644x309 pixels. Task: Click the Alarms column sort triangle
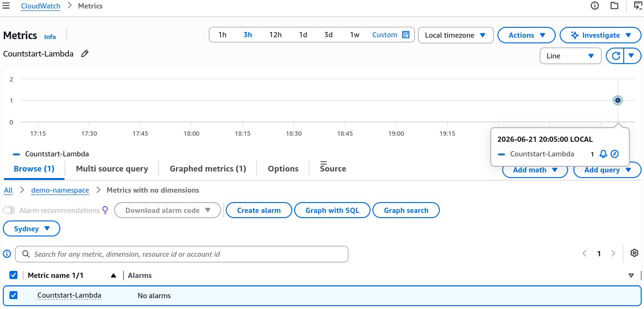tap(631, 276)
